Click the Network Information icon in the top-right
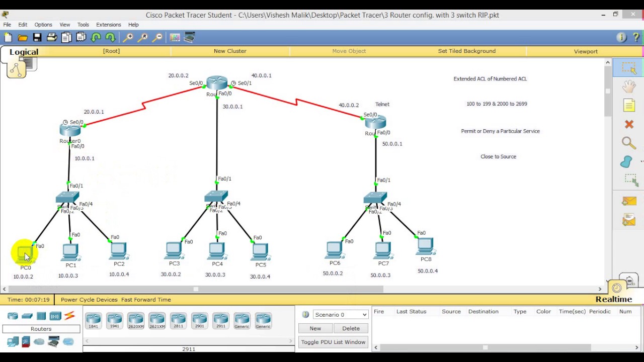 pyautogui.click(x=621, y=37)
